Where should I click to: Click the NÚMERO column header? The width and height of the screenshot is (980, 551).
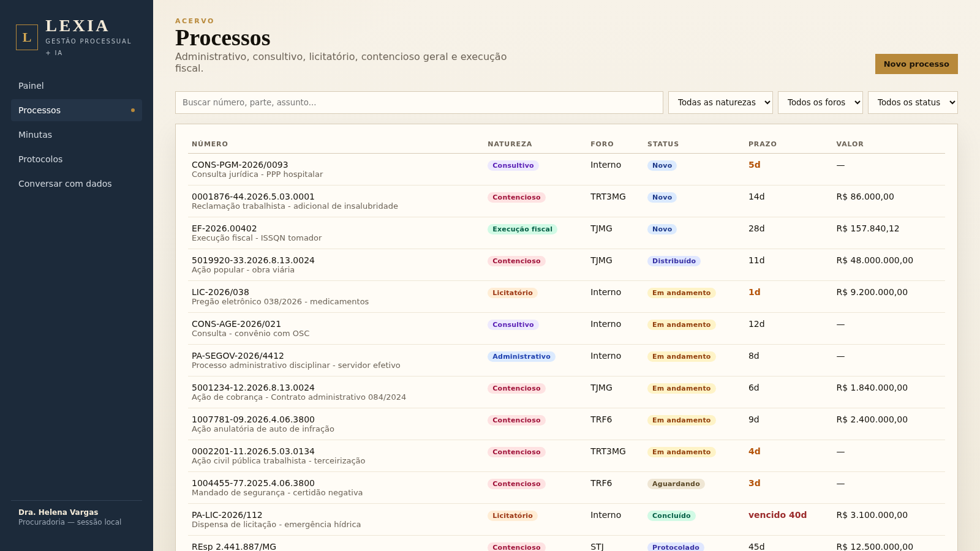click(209, 144)
